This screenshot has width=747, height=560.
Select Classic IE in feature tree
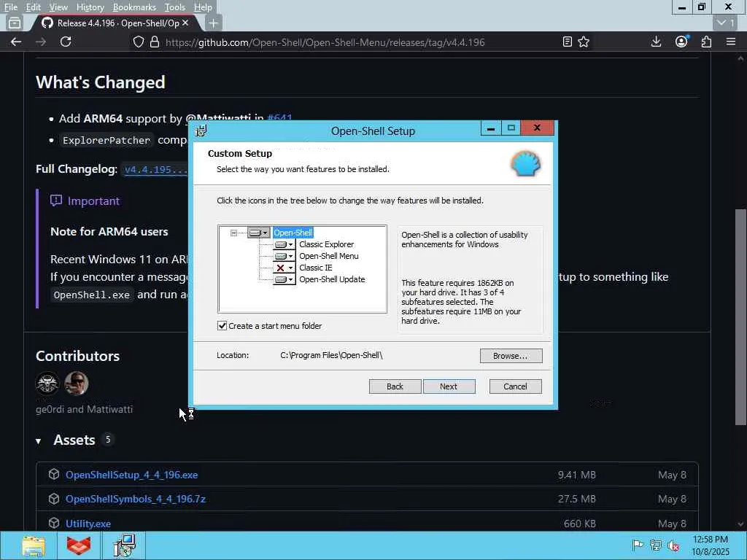(315, 268)
